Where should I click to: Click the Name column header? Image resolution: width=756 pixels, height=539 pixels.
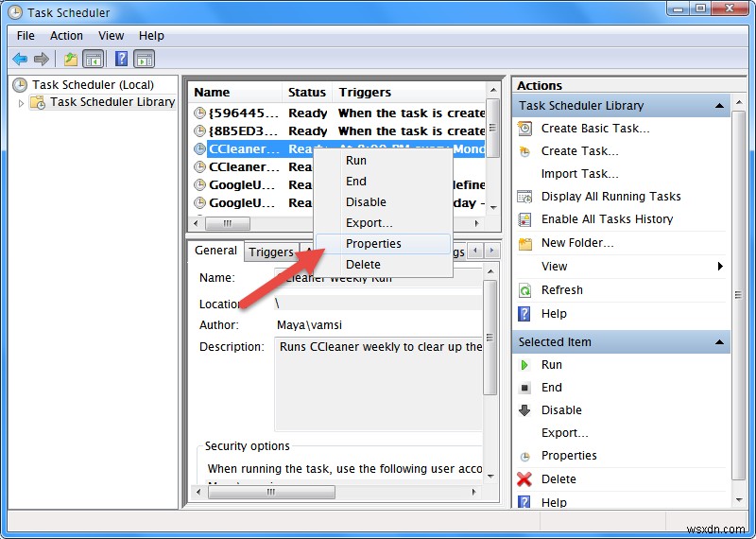(x=234, y=92)
